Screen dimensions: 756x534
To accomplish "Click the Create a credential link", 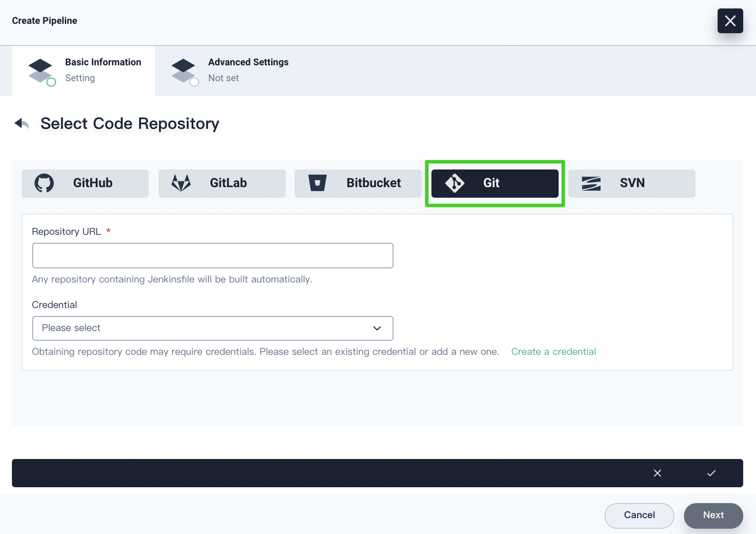I will point(553,352).
